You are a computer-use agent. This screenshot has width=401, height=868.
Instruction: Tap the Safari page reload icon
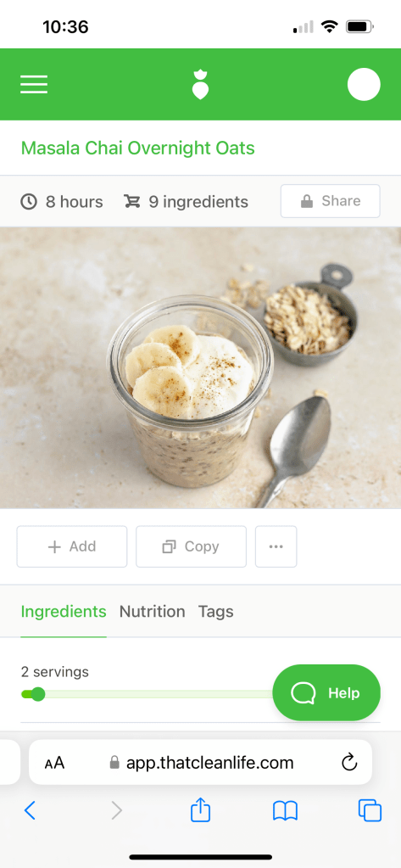point(349,762)
